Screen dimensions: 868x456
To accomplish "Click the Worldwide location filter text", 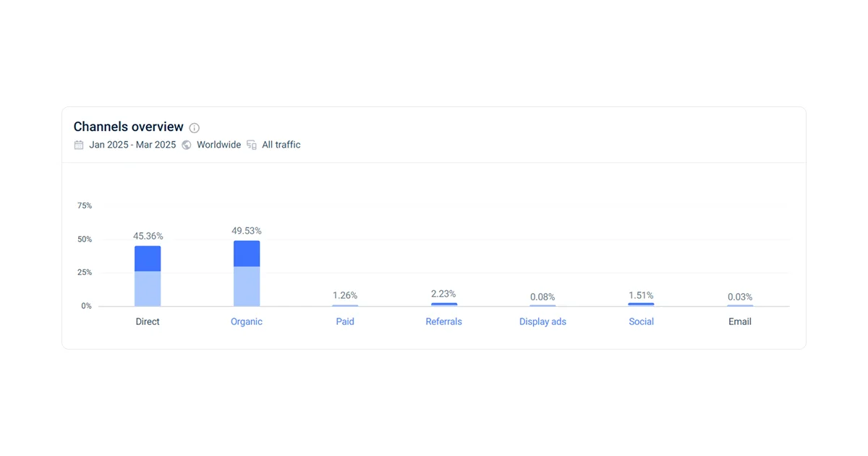I will [x=218, y=145].
